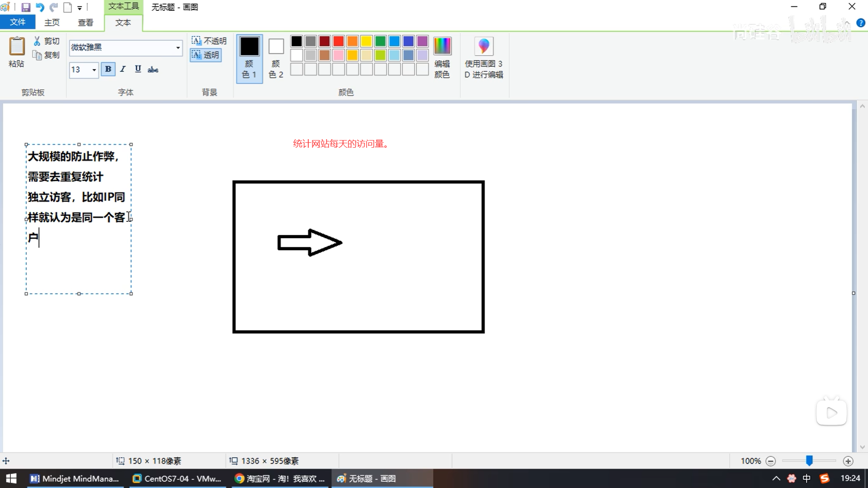The image size is (868, 488).
Task: Switch to the 主页 (Home) ribbon tab
Action: tap(52, 22)
